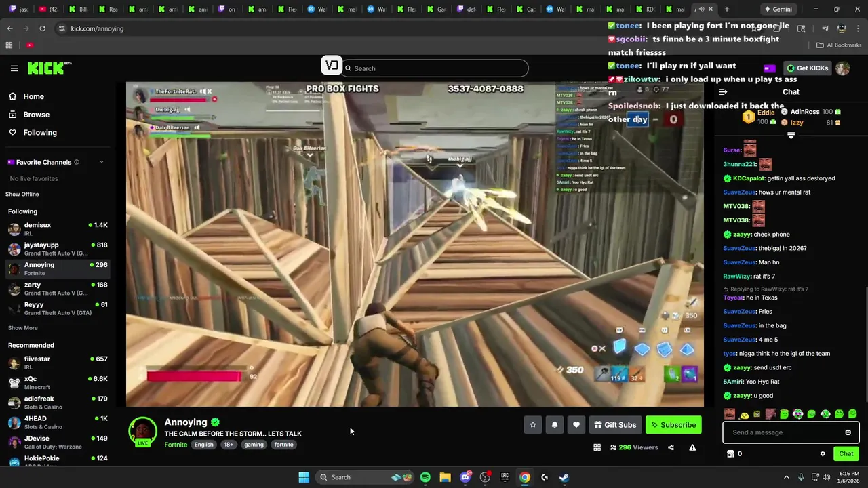Open Annoying's channel avatar
Image resolution: width=868 pixels, height=488 pixels.
coord(143,432)
